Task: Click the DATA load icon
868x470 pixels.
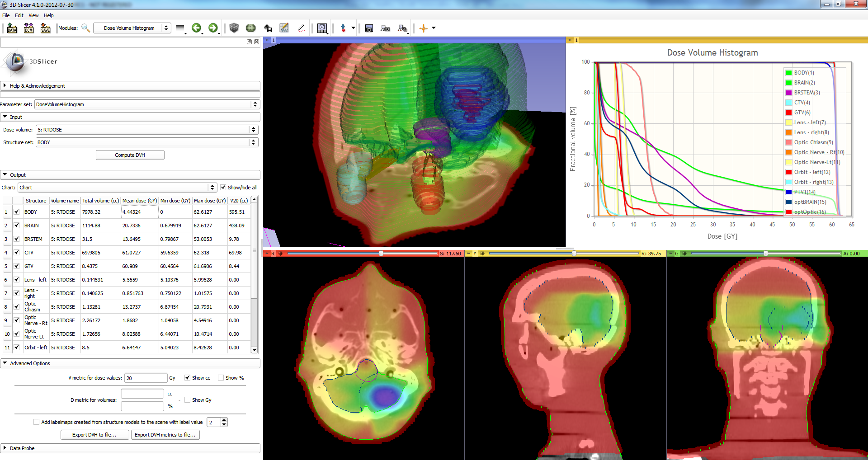Action: click(x=12, y=28)
